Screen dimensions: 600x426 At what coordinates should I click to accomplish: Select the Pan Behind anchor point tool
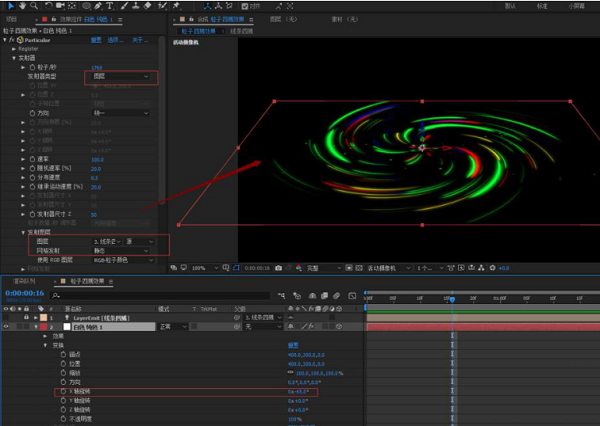[72, 6]
